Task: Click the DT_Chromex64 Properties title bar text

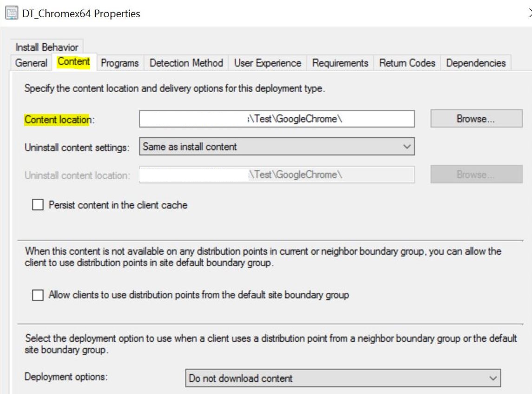Action: tap(81, 13)
